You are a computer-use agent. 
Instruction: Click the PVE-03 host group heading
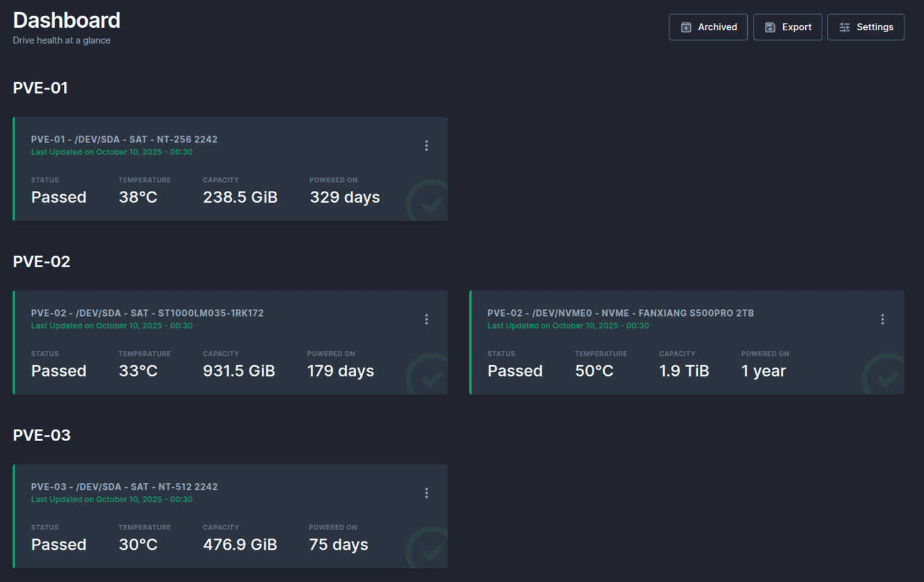[x=42, y=435]
